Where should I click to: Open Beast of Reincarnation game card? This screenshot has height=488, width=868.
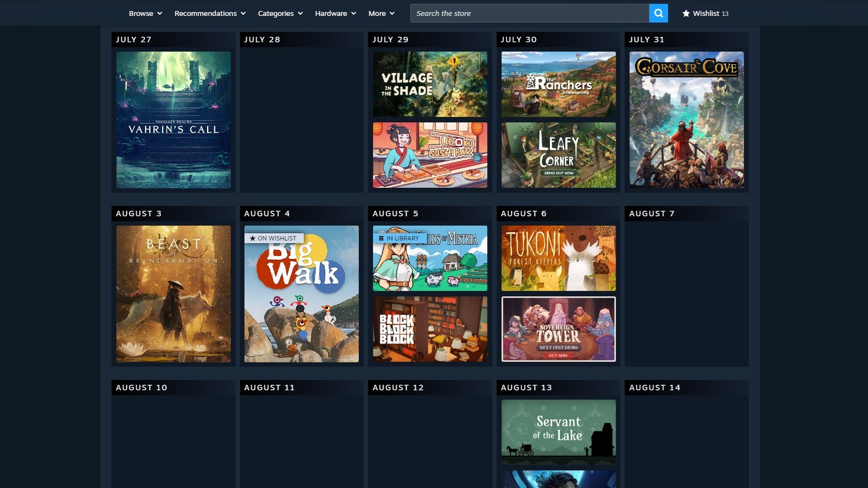pyautogui.click(x=174, y=294)
